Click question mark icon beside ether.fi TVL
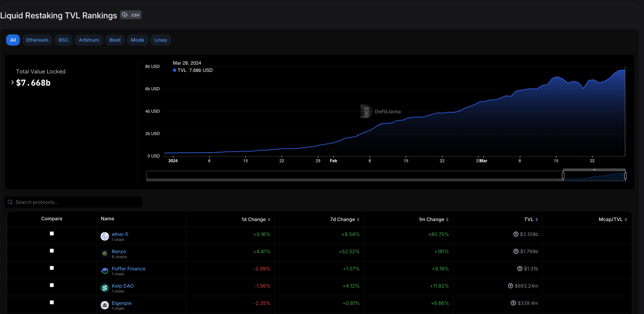The width and height of the screenshot is (644, 314). click(516, 234)
